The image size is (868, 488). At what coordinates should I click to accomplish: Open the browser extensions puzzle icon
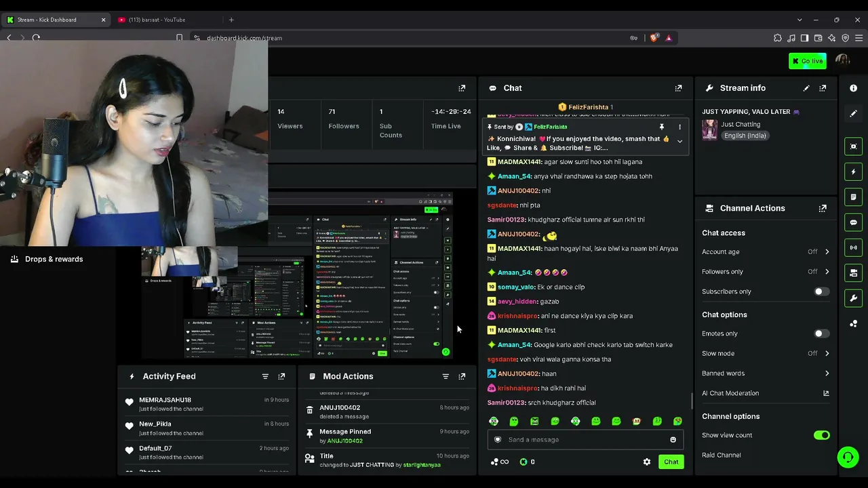[778, 38]
